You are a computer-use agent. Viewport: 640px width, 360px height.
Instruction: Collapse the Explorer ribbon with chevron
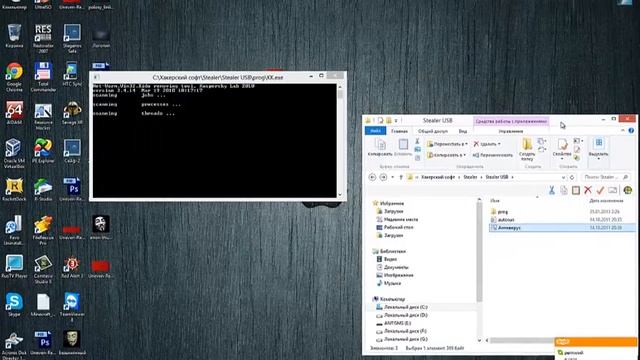(x=623, y=131)
